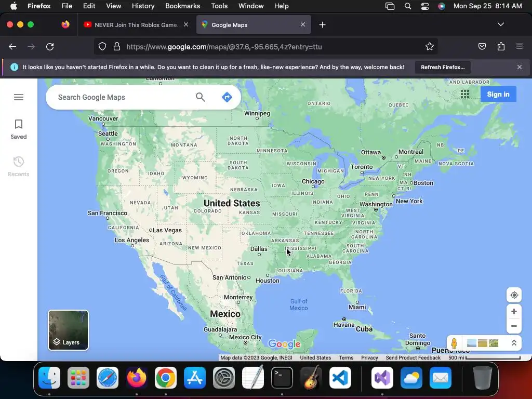The width and height of the screenshot is (532, 399).
Task: Select the Google Maps tab
Action: click(x=254, y=25)
